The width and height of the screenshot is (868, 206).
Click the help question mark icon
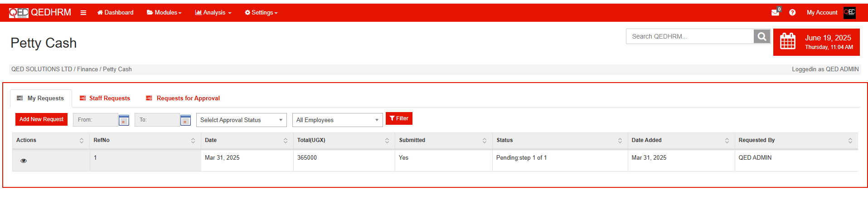[x=792, y=13]
